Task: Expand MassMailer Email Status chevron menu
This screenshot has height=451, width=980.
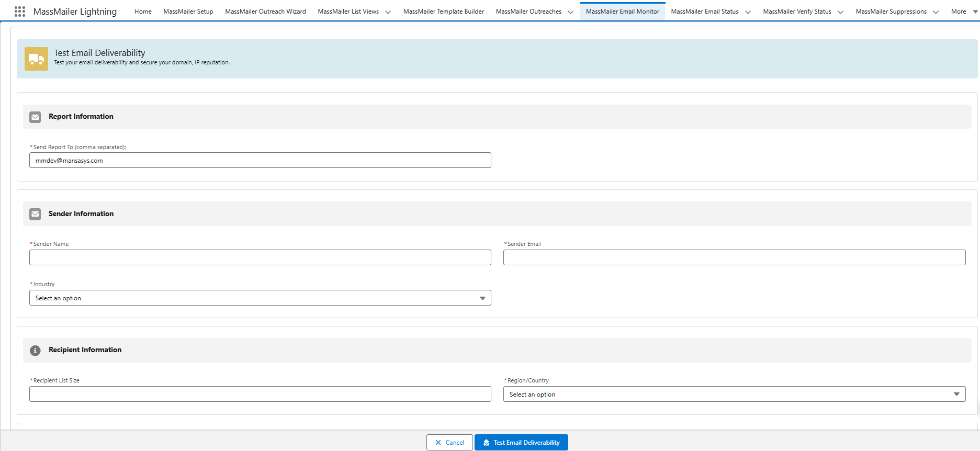Action: pos(748,12)
